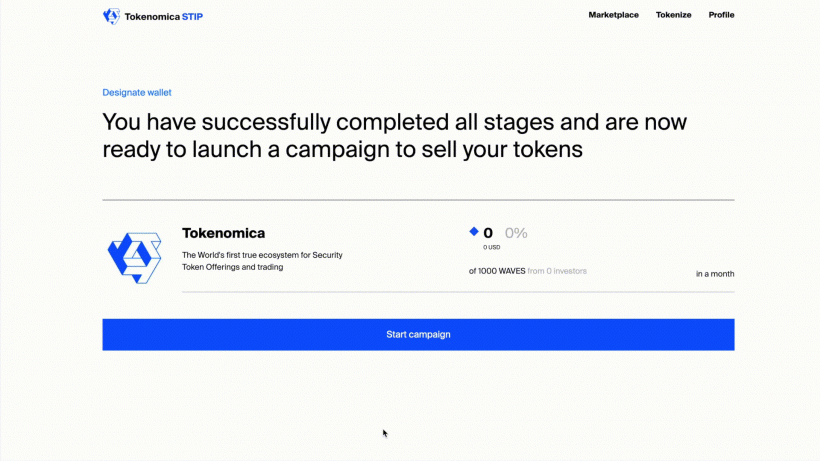
Task: Open the Marketplace menu item
Action: pyautogui.click(x=613, y=15)
